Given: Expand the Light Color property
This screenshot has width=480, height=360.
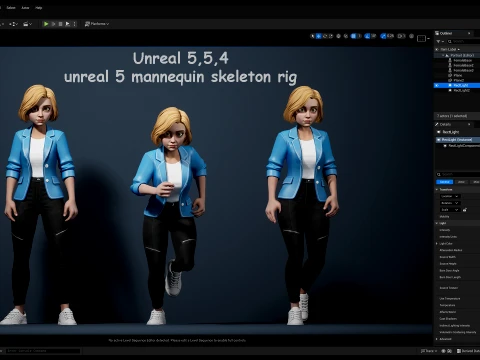Looking at the screenshot, I should 437,243.
